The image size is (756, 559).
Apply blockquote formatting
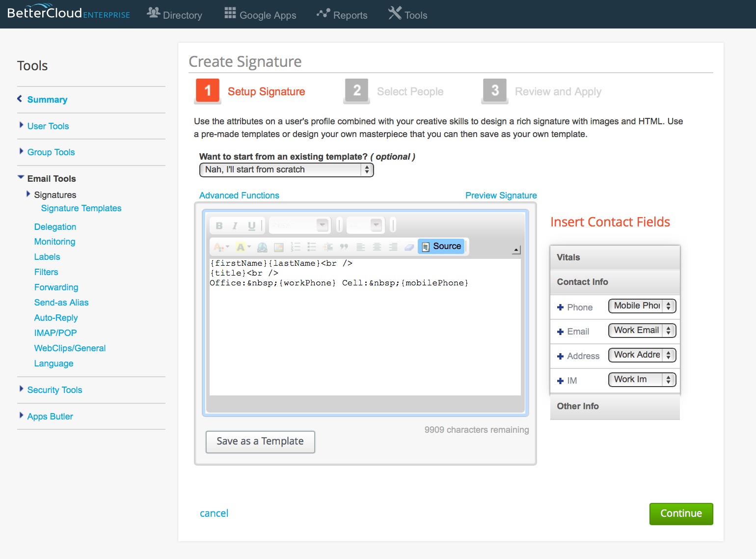coord(344,247)
